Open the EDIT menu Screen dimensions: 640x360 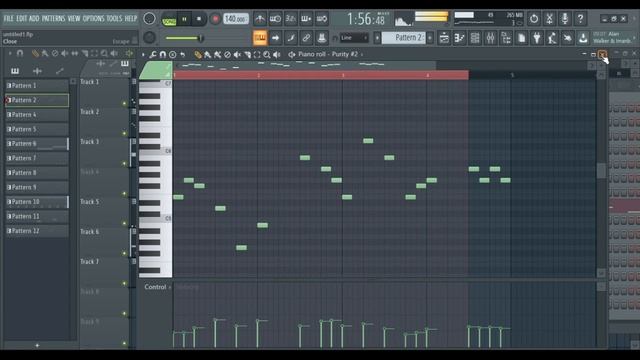pyautogui.click(x=22, y=19)
